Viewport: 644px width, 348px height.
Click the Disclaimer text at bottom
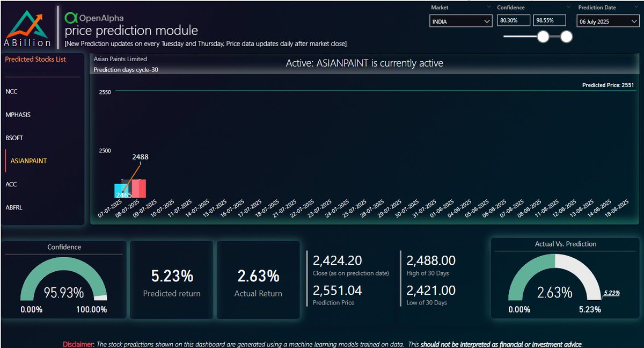pyautogui.click(x=323, y=344)
